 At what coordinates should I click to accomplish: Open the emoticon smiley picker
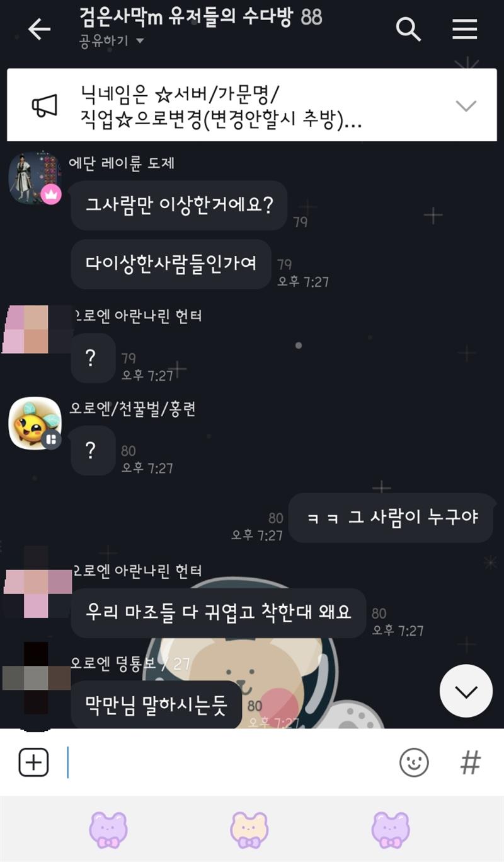click(x=414, y=763)
